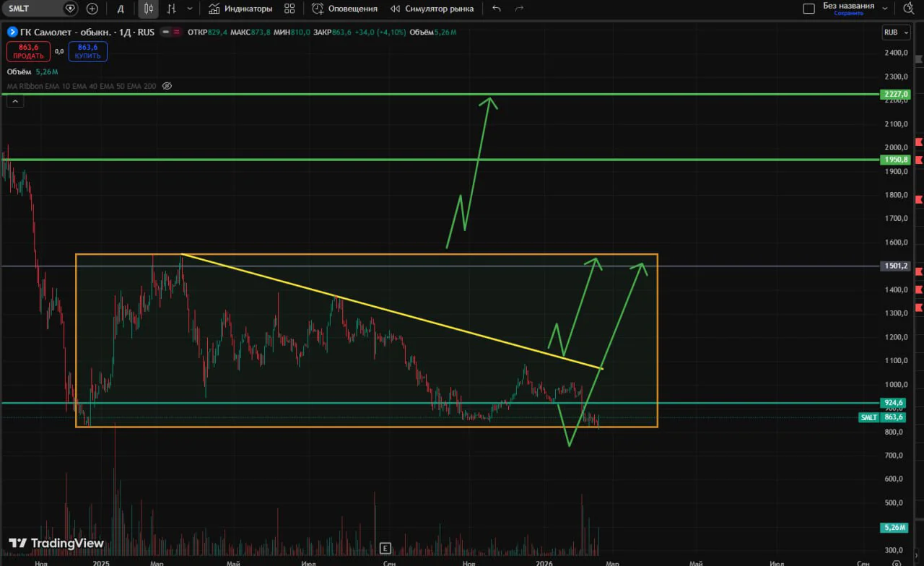Select the candlestick chart type icon
924x566 pixels.
(148, 9)
